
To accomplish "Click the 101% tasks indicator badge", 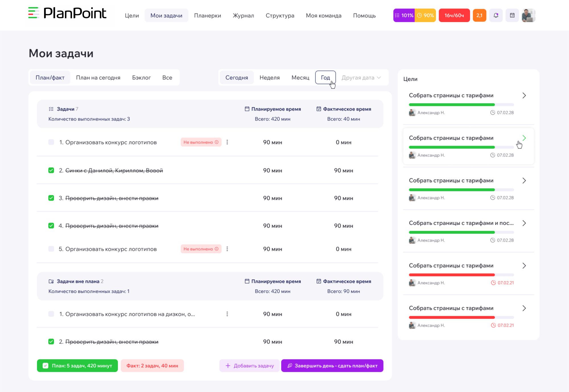I will tap(404, 15).
